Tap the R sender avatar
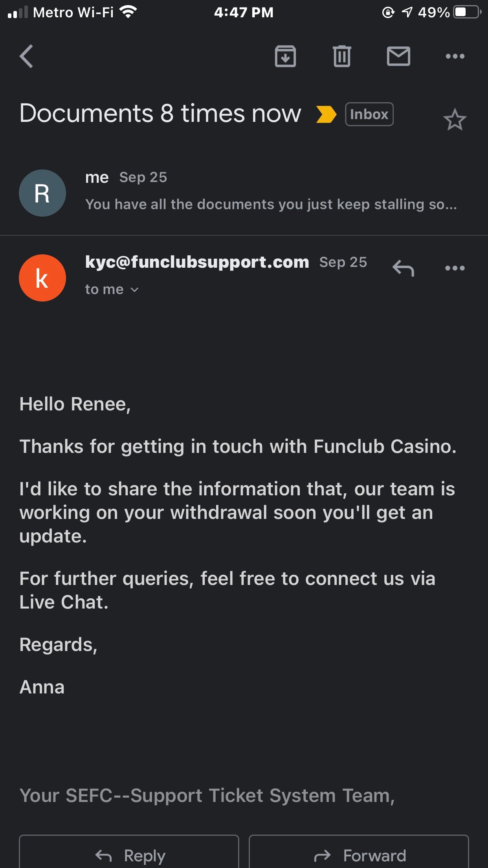Screen dimensions: 488x868 pos(42,193)
